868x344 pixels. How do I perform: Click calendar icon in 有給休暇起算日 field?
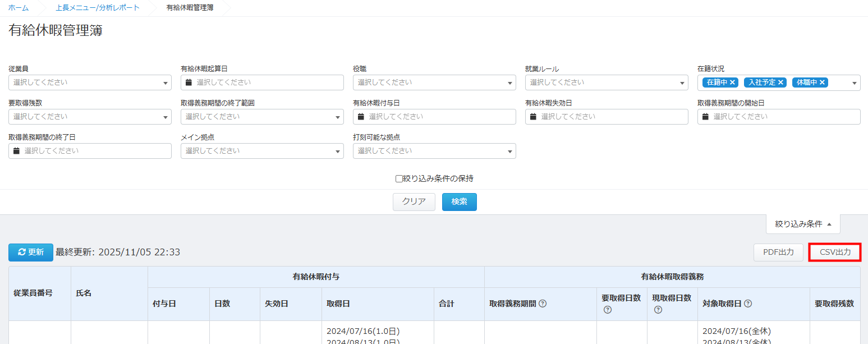(x=189, y=82)
